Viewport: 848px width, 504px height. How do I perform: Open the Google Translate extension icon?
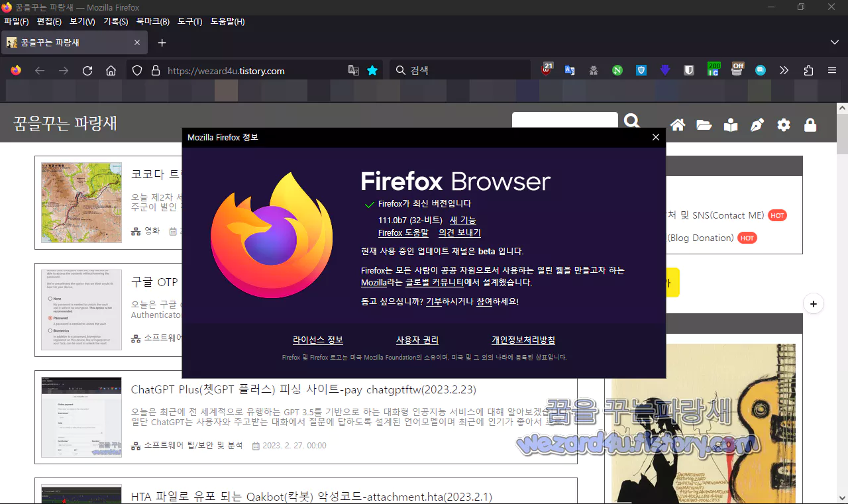tap(570, 70)
